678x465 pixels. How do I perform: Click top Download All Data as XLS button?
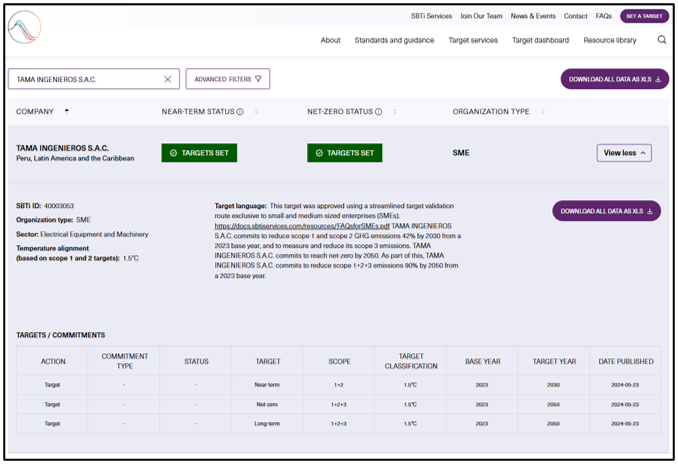(615, 79)
